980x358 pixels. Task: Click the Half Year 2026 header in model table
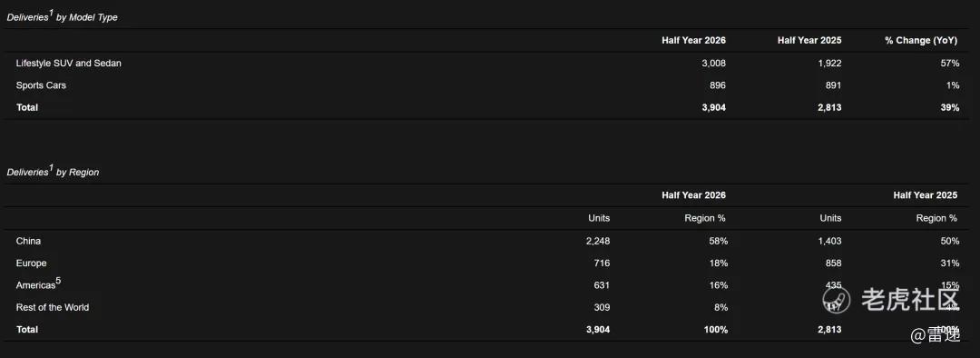694,40
